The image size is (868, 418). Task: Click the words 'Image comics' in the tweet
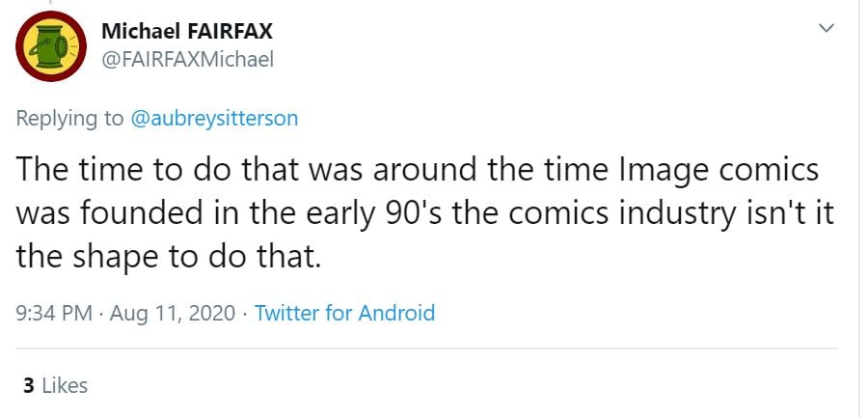(x=740, y=170)
